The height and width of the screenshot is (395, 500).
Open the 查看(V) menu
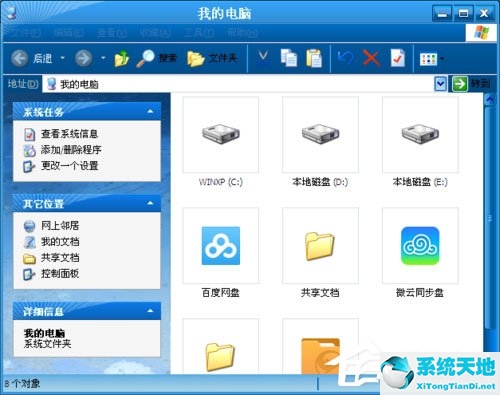pos(112,33)
